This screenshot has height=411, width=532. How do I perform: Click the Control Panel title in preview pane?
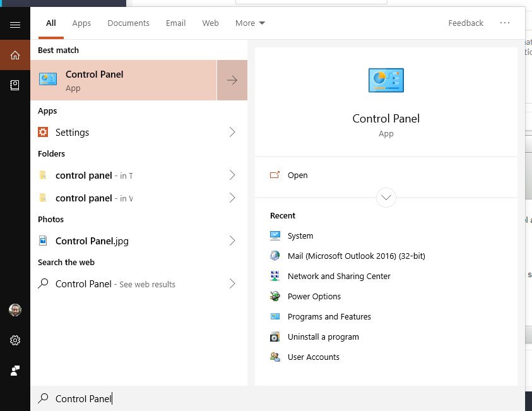pyautogui.click(x=386, y=119)
